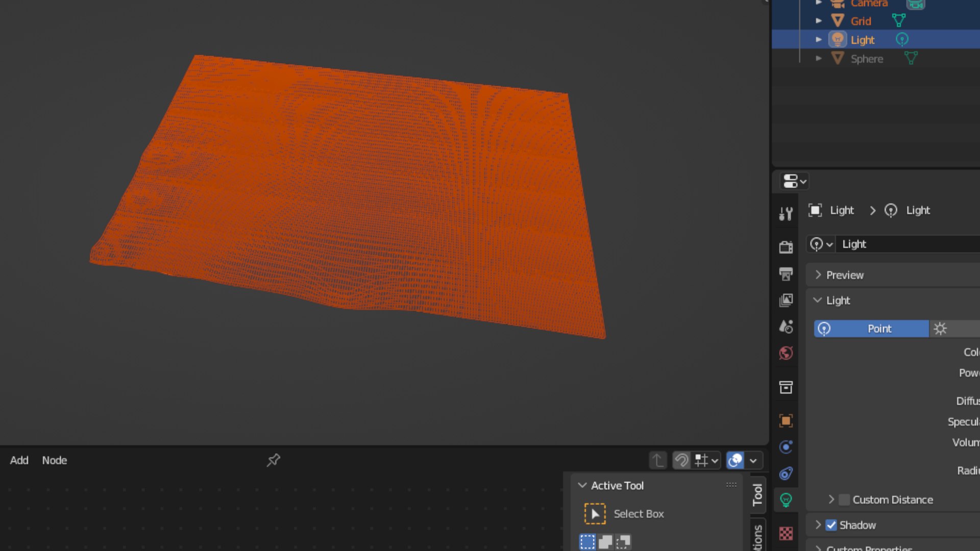Open the overlays options dropdown arrow
Image resolution: width=980 pixels, height=551 pixels.
(x=753, y=460)
